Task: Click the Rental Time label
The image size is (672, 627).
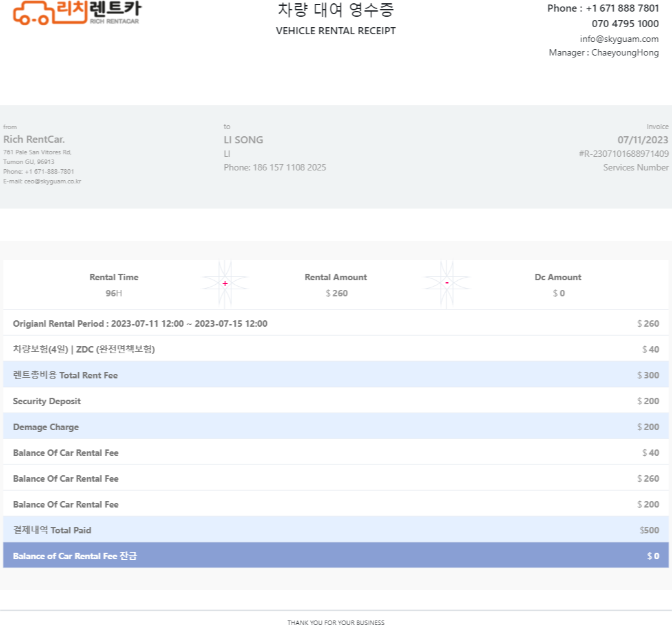Action: click(114, 277)
